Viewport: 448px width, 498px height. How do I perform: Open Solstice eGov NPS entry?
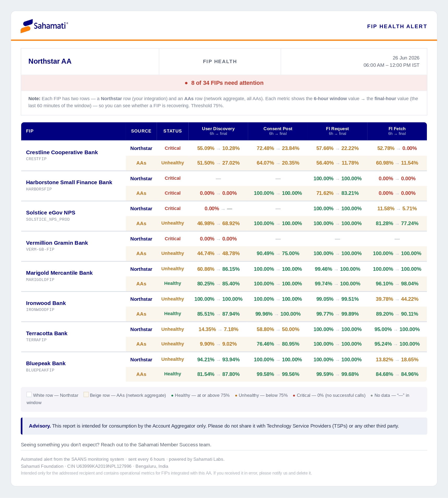point(51,213)
